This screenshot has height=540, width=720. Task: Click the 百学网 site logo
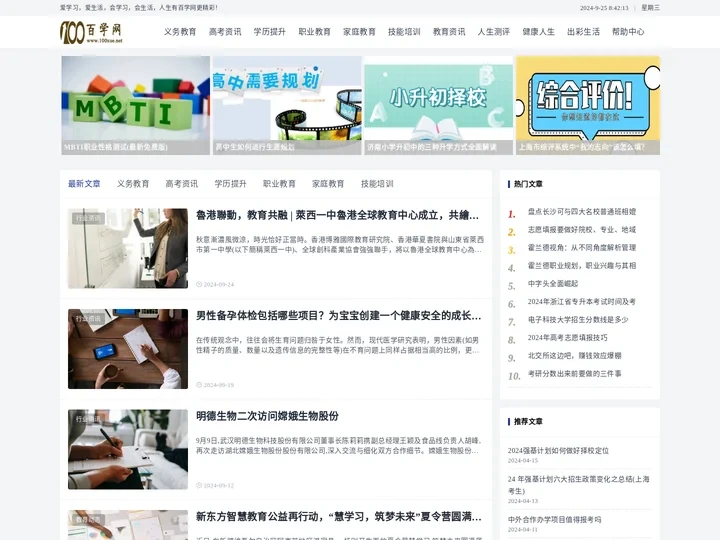91,32
